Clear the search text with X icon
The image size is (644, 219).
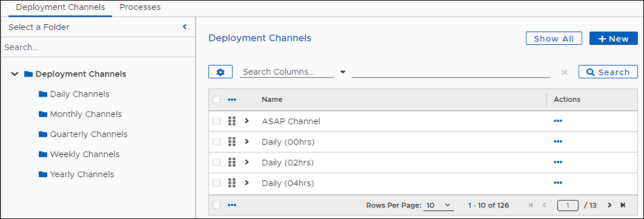564,72
